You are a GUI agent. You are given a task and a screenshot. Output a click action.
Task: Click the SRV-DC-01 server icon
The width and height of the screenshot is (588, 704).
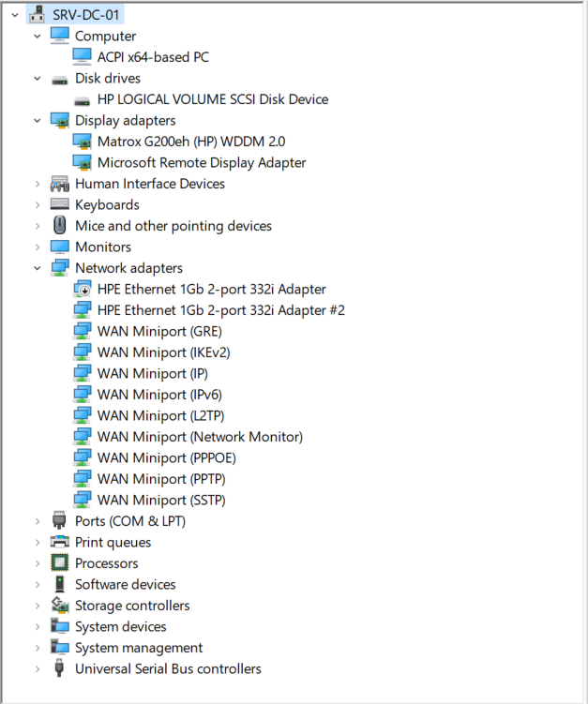pyautogui.click(x=37, y=15)
